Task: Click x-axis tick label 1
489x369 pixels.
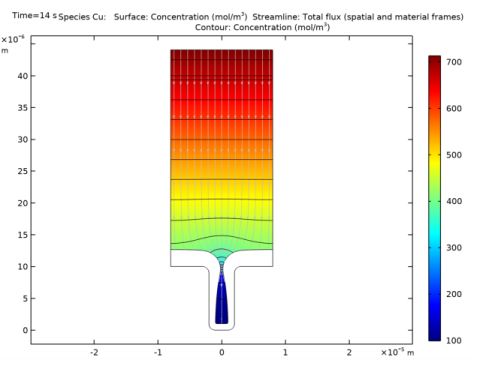Action: click(x=285, y=353)
